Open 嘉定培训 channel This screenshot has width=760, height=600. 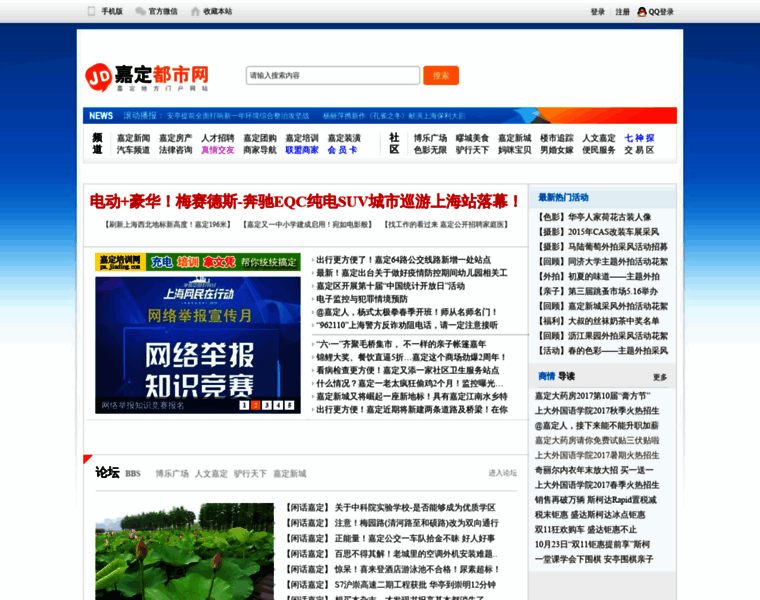click(x=302, y=138)
